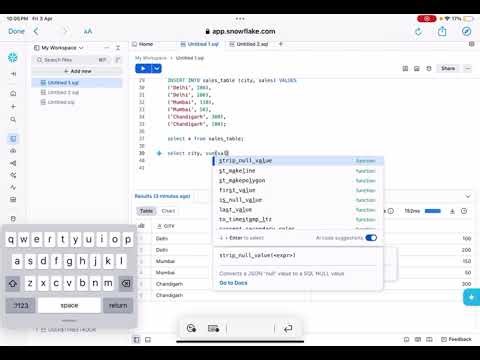Click the keyboard bar card scan icon

[x=213, y=329]
